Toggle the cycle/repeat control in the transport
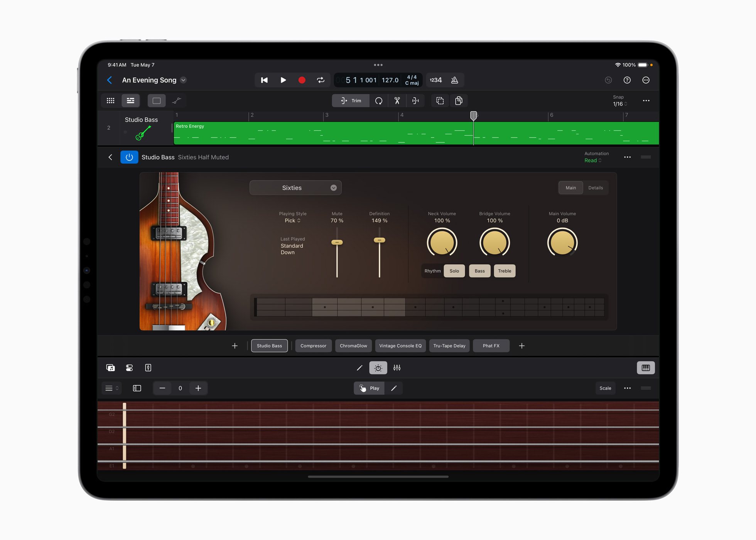This screenshot has height=540, width=756. click(321, 80)
